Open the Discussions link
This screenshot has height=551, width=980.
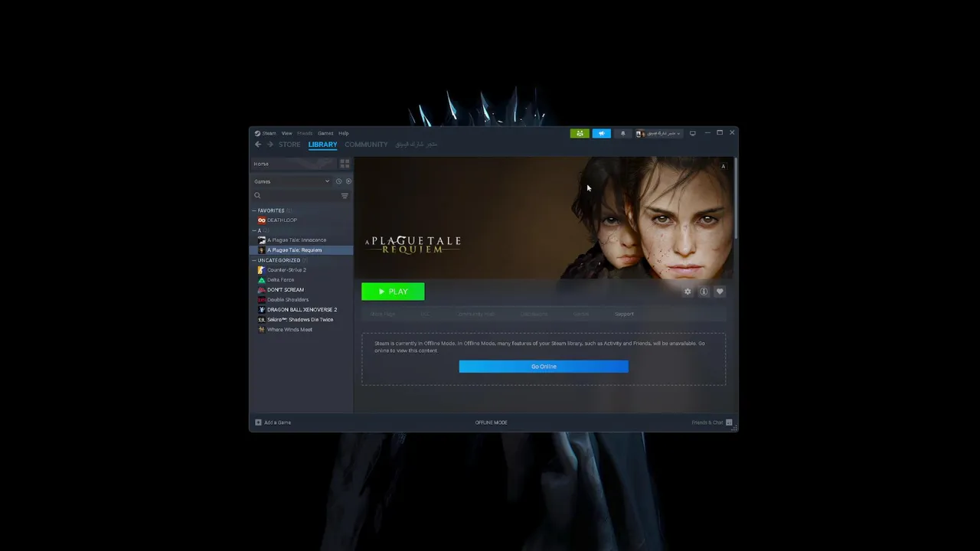pyautogui.click(x=534, y=314)
